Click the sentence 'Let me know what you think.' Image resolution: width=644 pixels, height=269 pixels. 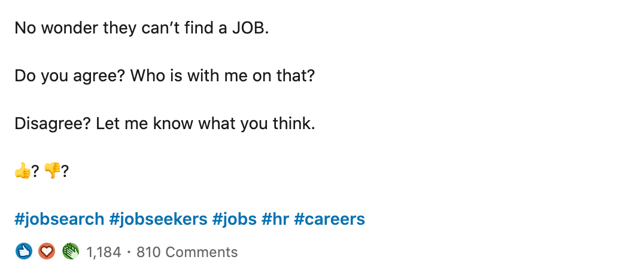(205, 123)
